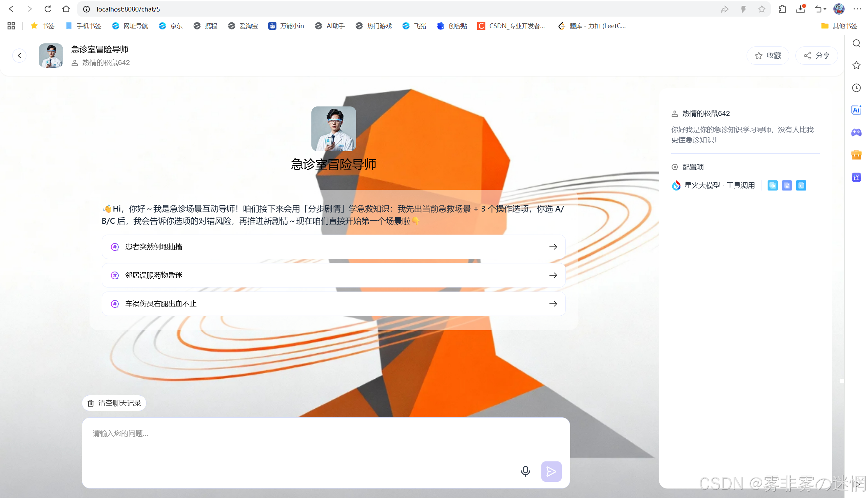Open the 其他书签 bookmarks folder
868x498 pixels.
click(x=839, y=26)
